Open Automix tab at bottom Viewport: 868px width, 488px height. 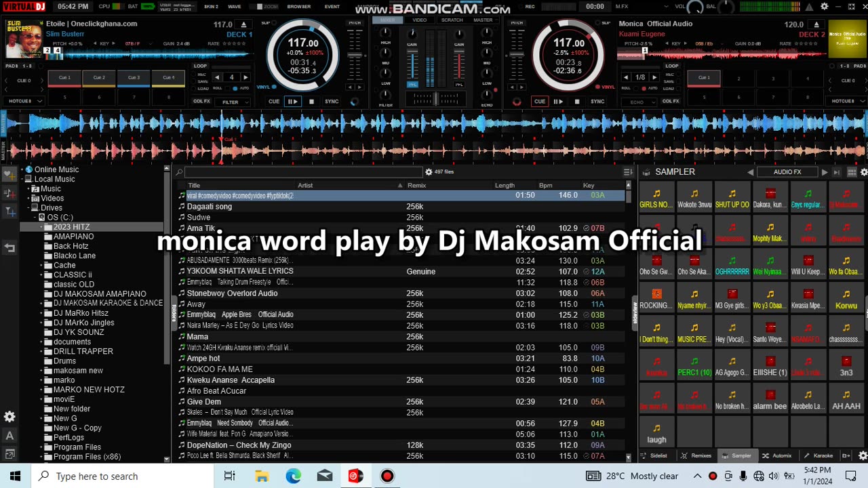click(x=777, y=455)
